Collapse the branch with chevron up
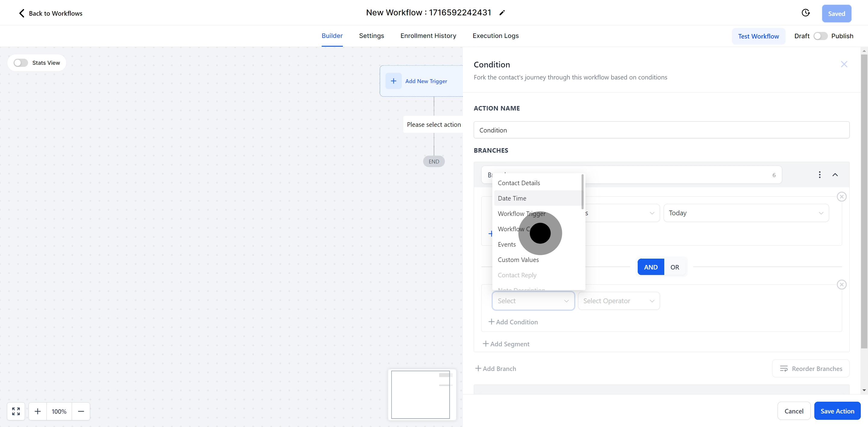The width and height of the screenshot is (868, 427). 835,175
